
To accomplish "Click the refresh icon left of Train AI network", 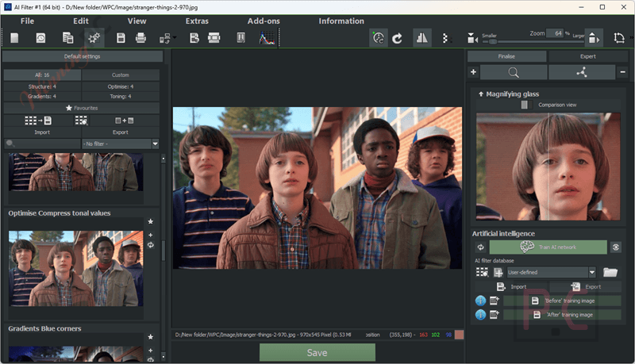I will [481, 247].
